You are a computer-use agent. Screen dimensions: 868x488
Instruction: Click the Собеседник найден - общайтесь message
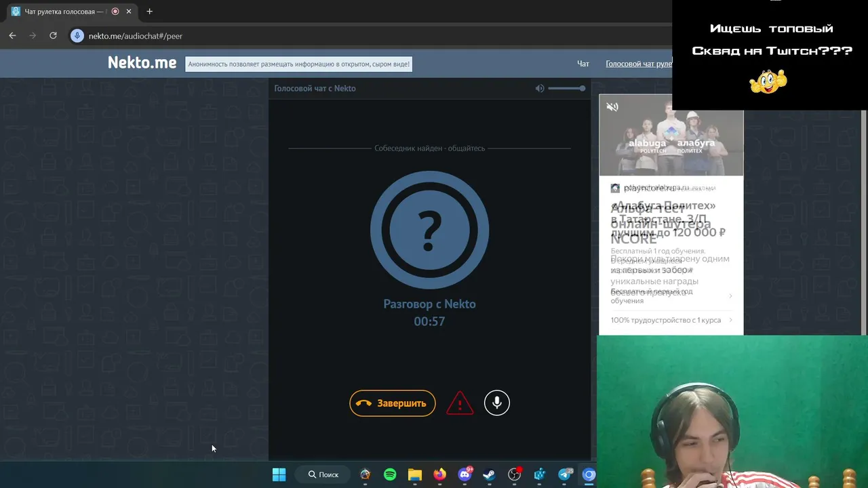point(430,148)
